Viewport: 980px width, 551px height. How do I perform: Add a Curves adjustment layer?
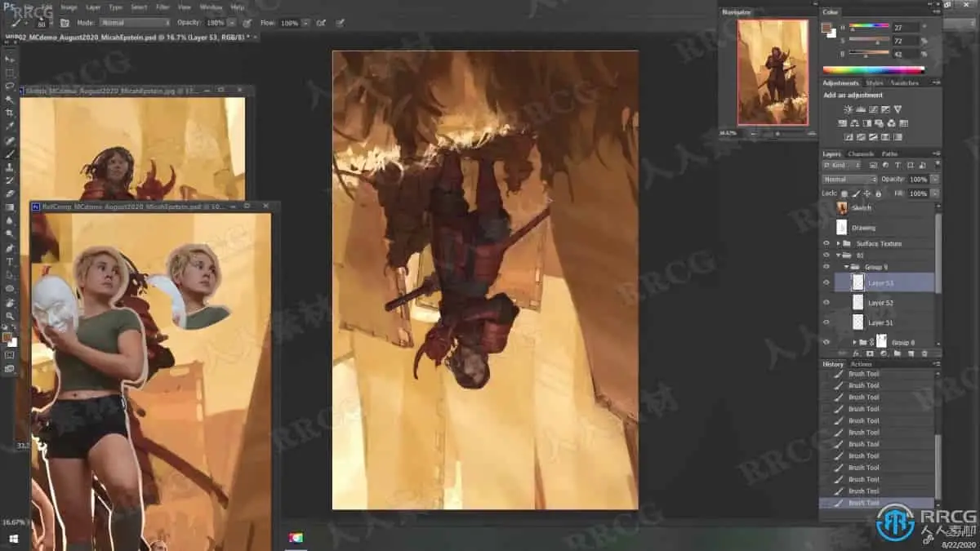click(x=873, y=109)
